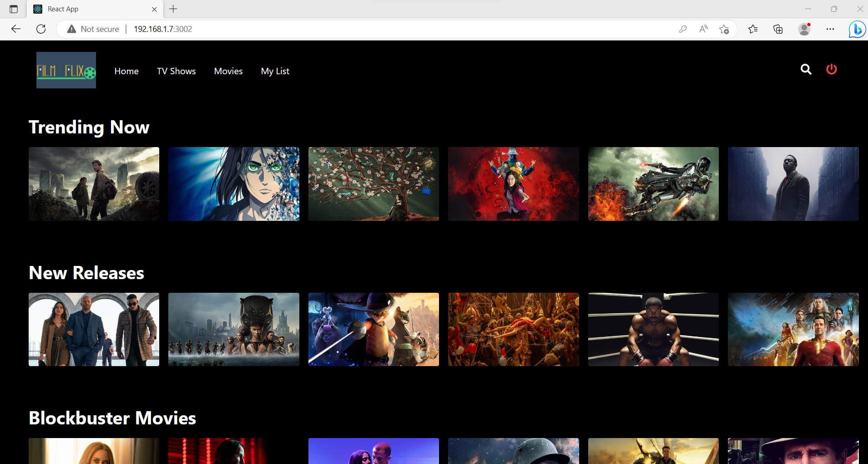The width and height of the screenshot is (868, 464).
Task: Open the Settings and more menu
Action: [830, 29]
